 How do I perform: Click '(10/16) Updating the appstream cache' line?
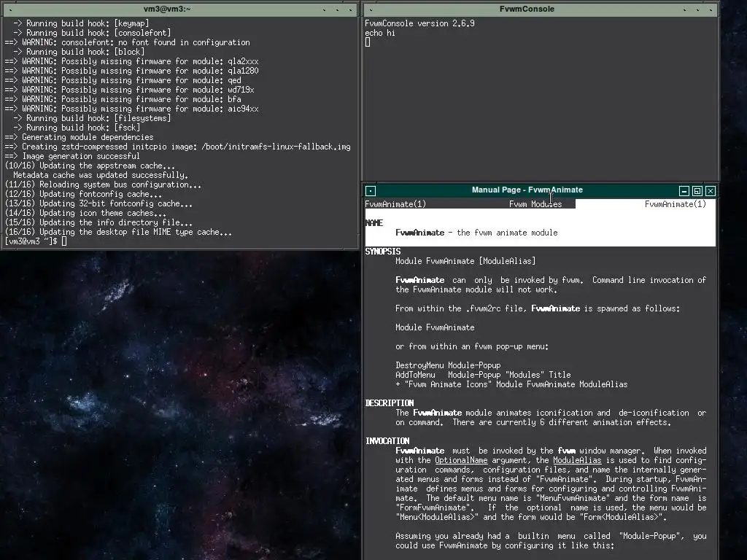point(90,166)
